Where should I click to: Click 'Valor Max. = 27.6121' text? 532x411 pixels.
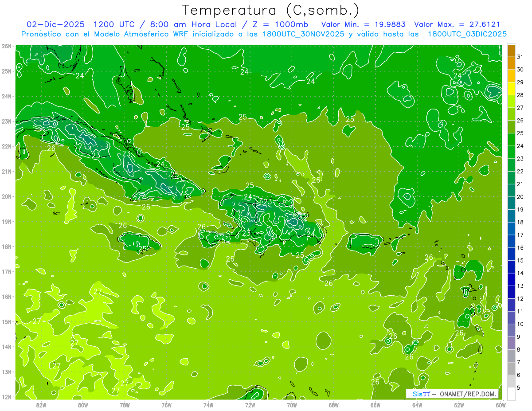pyautogui.click(x=457, y=24)
